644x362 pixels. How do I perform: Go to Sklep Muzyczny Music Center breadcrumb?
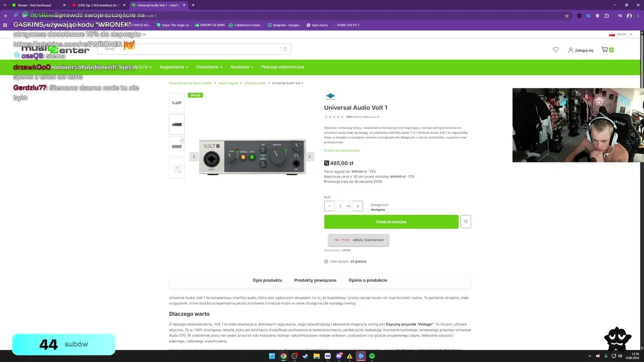click(191, 83)
